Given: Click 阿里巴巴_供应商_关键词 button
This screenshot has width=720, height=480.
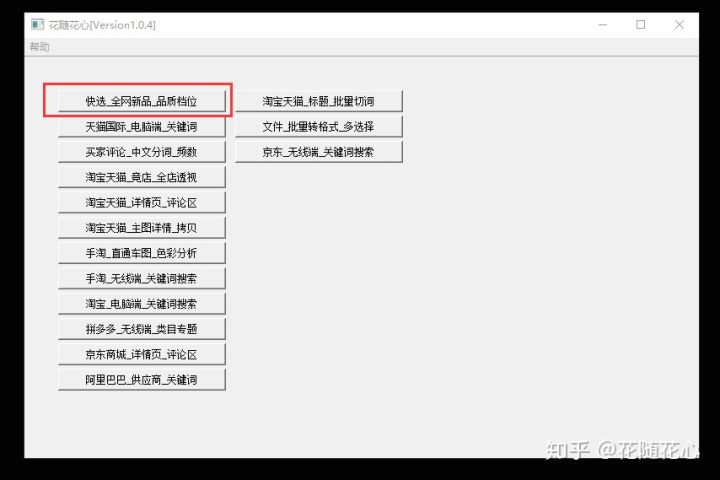Looking at the screenshot, I should [x=142, y=380].
